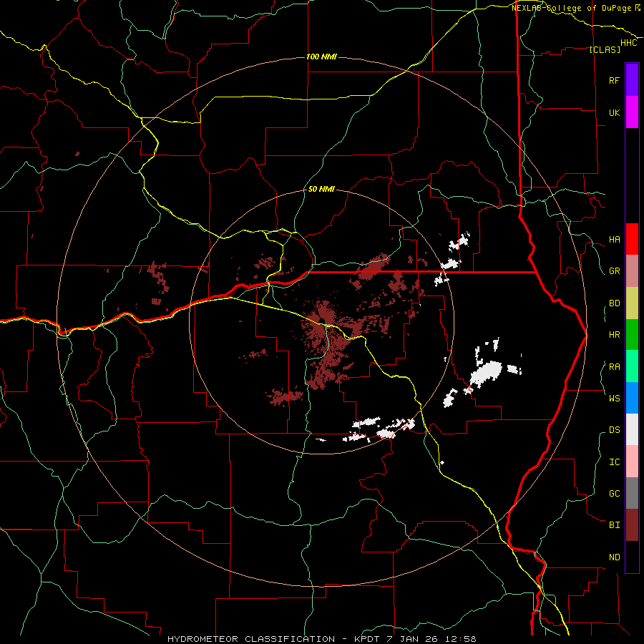Click the BD yellow legend swatch

click(x=632, y=303)
